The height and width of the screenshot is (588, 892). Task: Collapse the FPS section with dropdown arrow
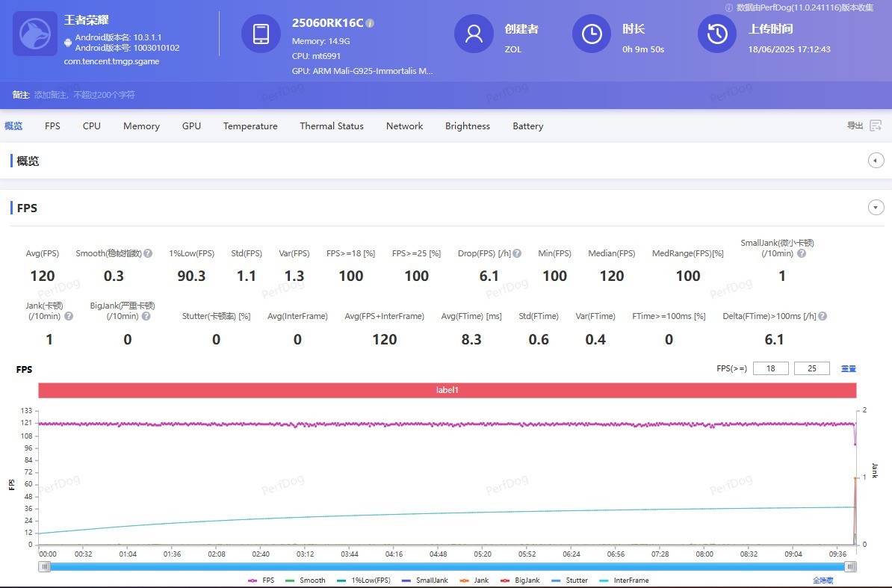pyautogui.click(x=876, y=208)
